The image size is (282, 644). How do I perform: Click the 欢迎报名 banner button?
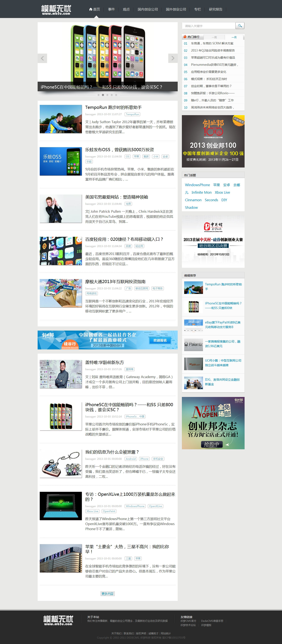(160, 340)
